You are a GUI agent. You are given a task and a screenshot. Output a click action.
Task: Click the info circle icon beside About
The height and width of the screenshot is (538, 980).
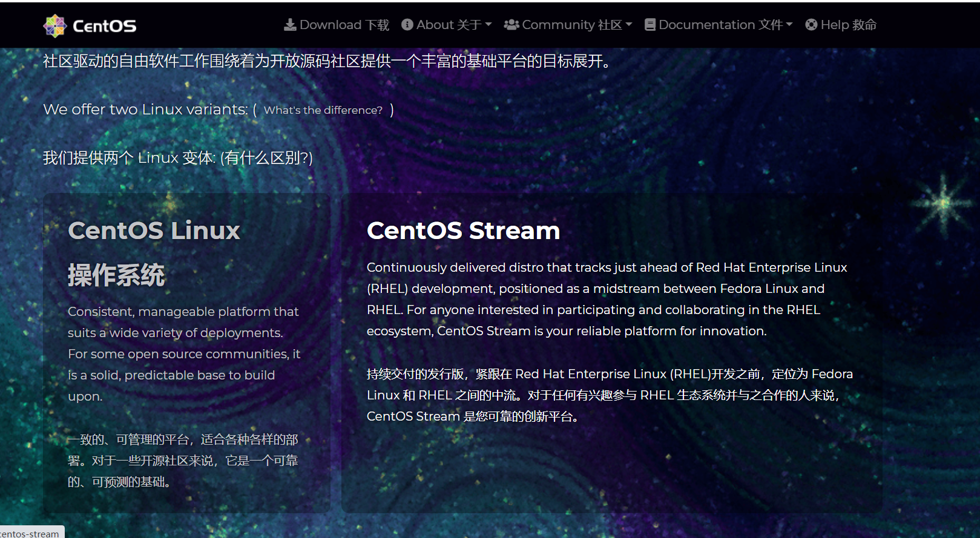click(x=407, y=25)
